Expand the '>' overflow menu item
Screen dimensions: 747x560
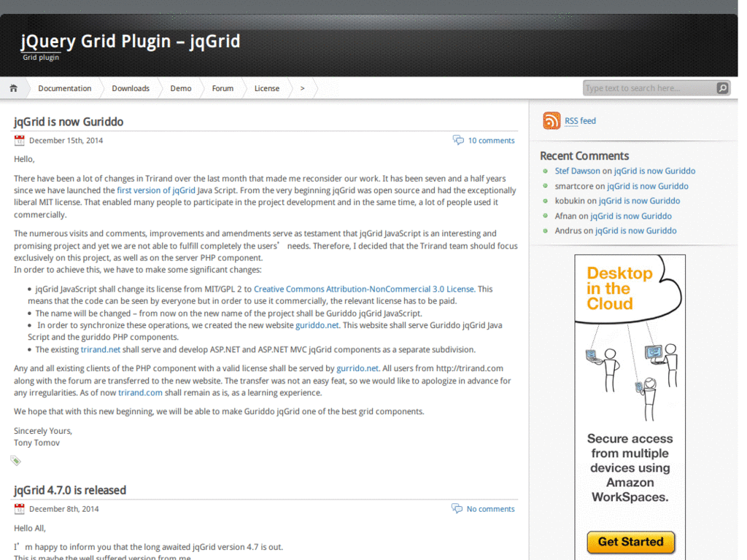pos(302,88)
